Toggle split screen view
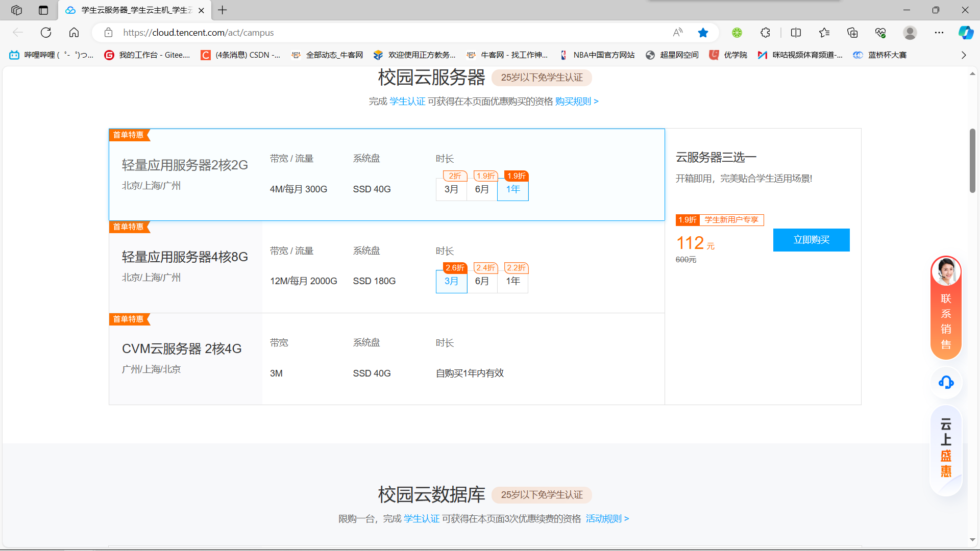 point(796,33)
